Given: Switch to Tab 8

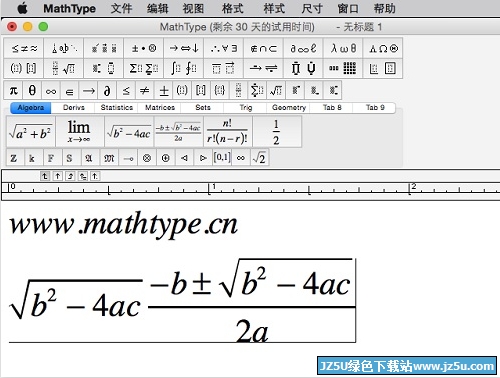Looking at the screenshot, I should [x=332, y=107].
